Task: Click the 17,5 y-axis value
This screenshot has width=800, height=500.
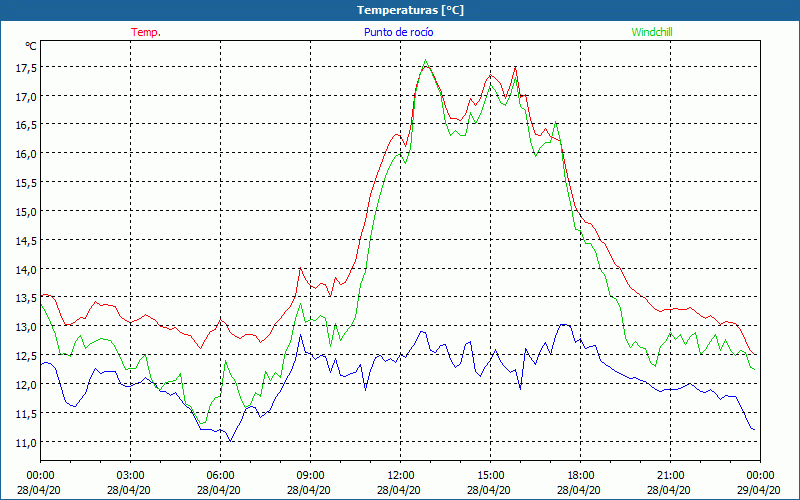Action: pos(26,68)
